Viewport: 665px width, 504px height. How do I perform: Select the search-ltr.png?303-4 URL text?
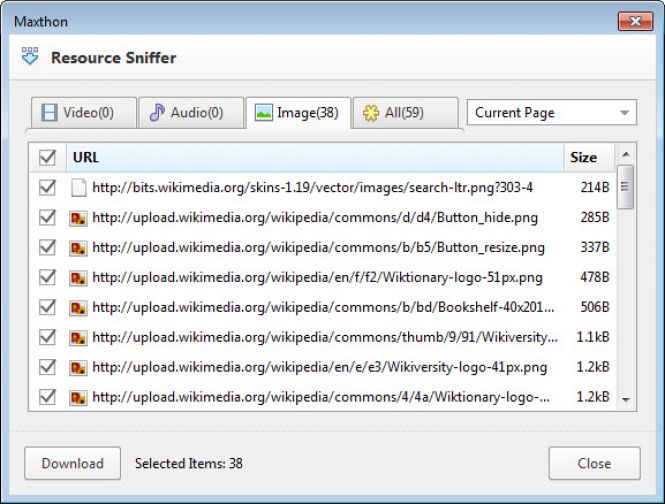[313, 188]
